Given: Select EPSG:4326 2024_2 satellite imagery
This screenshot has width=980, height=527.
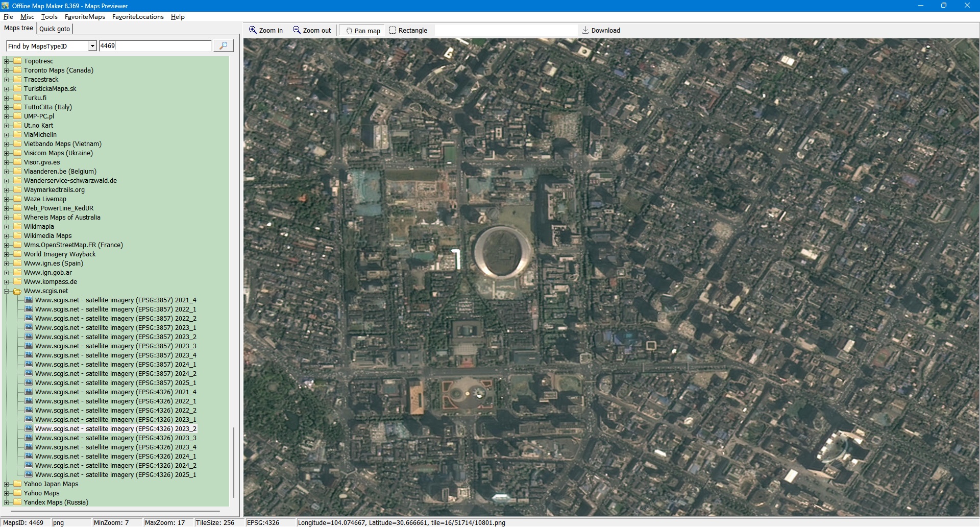Looking at the screenshot, I should click(115, 466).
